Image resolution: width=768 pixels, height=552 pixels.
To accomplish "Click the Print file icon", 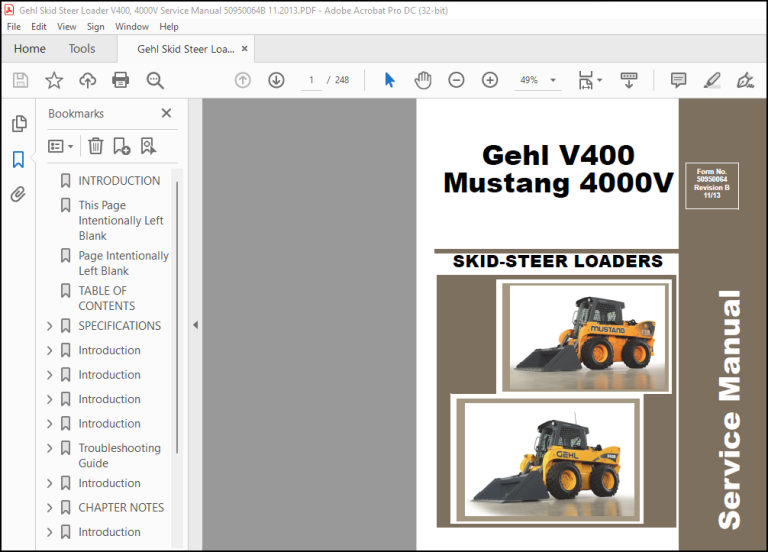I will 120,80.
